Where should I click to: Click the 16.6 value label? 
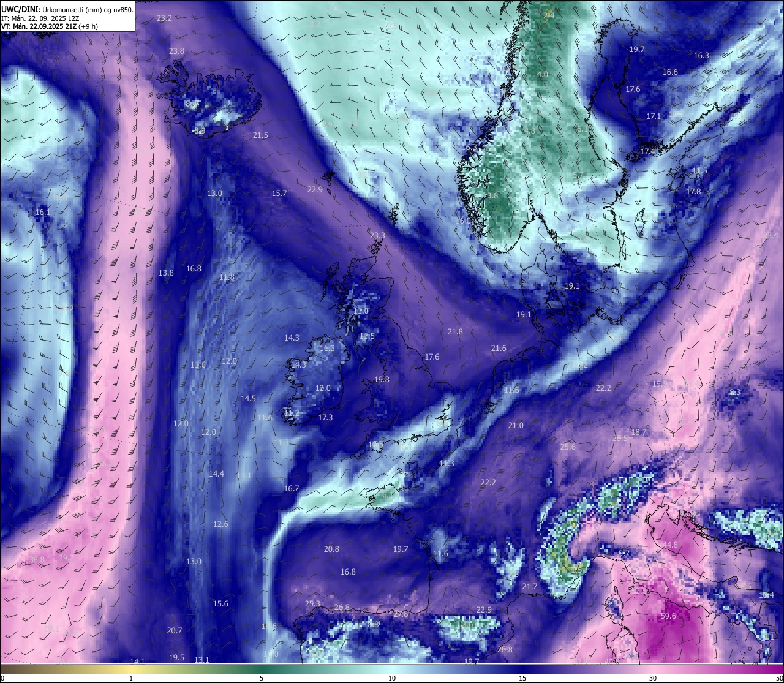(670, 72)
